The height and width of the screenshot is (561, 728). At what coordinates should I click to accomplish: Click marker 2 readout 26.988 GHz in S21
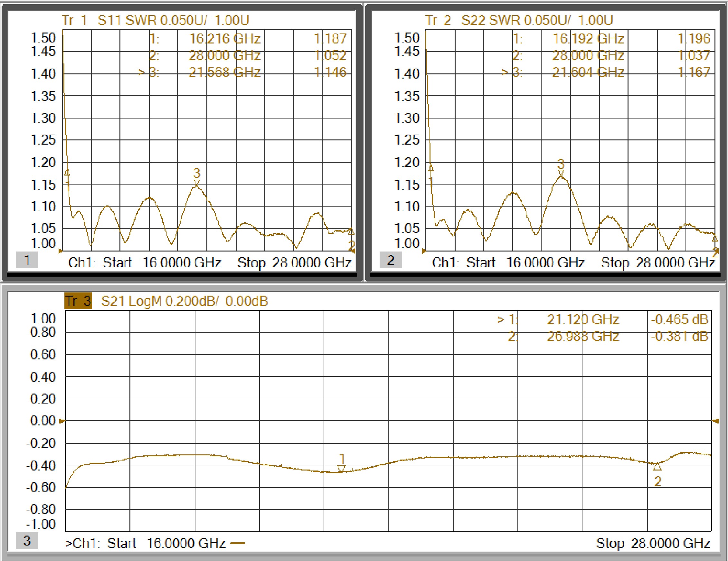pyautogui.click(x=583, y=337)
